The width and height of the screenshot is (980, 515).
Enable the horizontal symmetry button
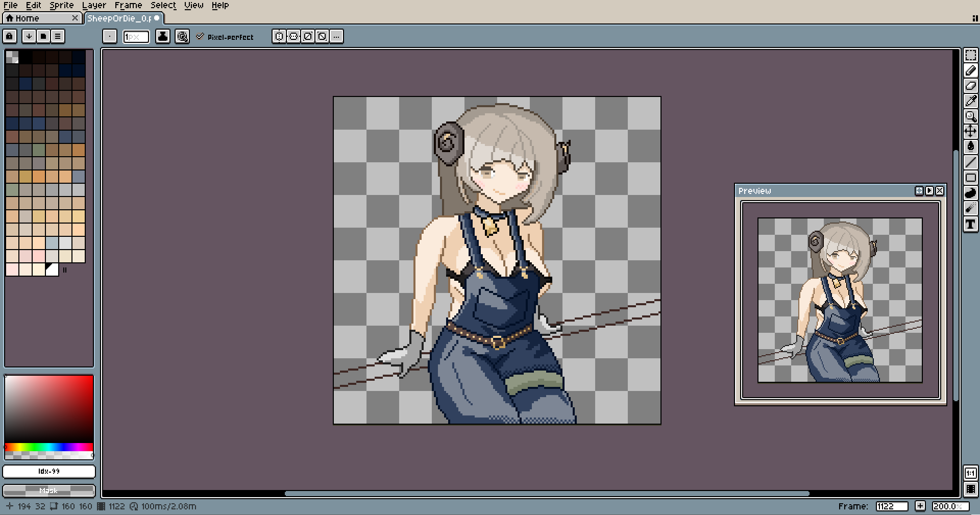coord(279,36)
